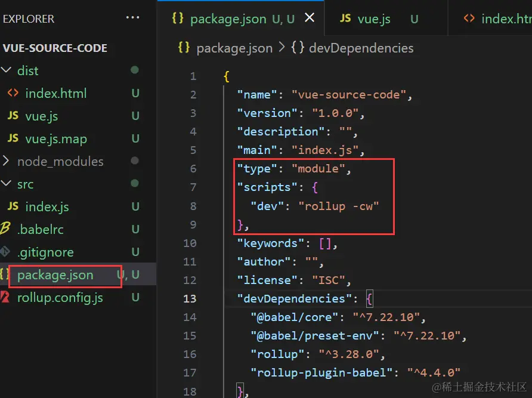Click the "scripts" key on line 7
532x398 pixels.
(x=267, y=187)
